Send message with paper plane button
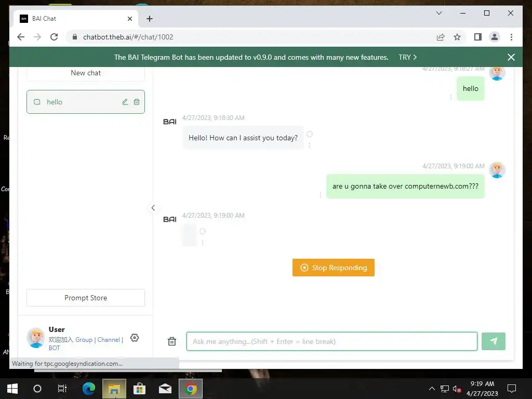 click(x=494, y=341)
